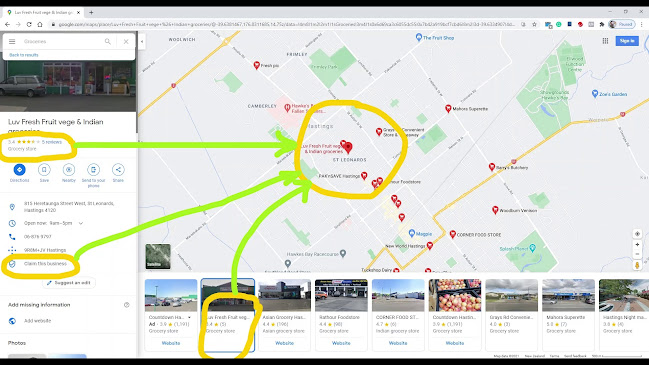
Task: Clear the Groceries search with X
Action: tap(126, 41)
